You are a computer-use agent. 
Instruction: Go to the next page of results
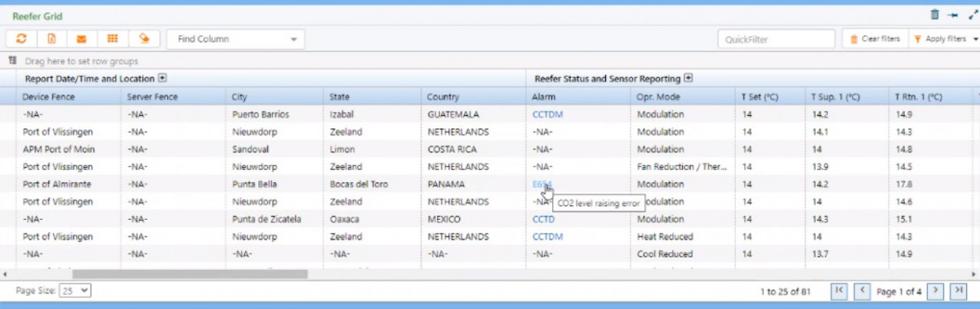click(x=937, y=290)
